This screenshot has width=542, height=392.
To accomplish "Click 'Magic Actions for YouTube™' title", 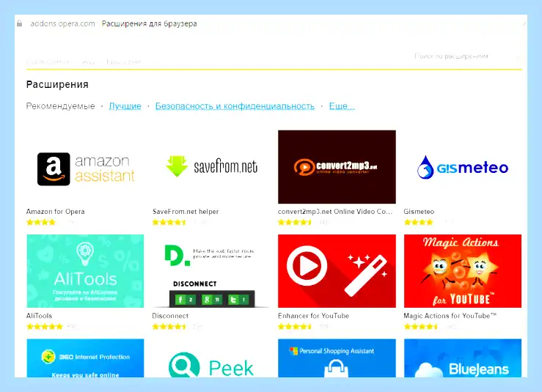I will click(450, 316).
